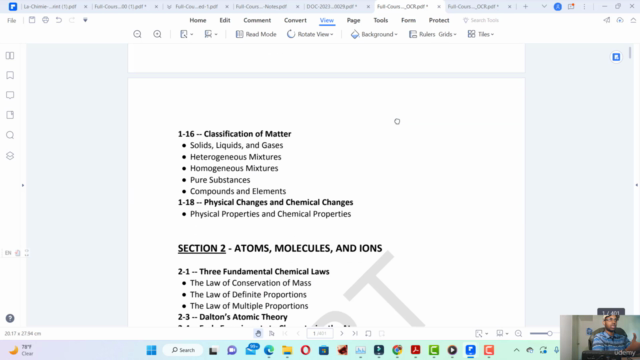This screenshot has height=360, width=640.
Task: Click the status bar zoom out magnifier
Action: [x=518, y=333]
